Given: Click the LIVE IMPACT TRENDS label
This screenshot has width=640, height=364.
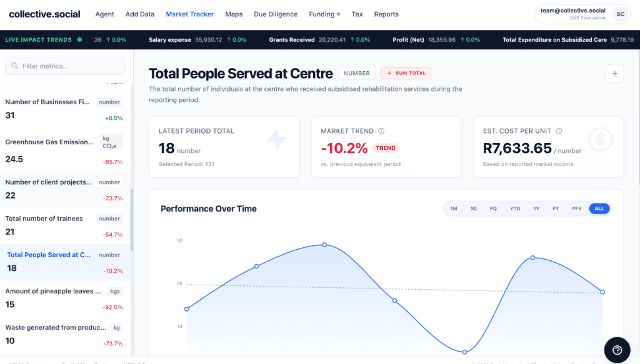Looking at the screenshot, I should 38,39.
